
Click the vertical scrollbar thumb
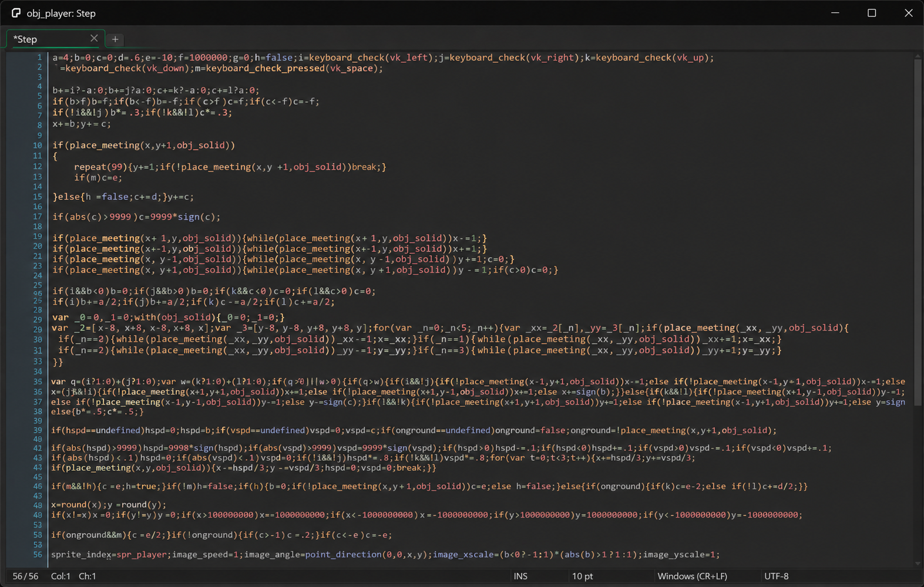pyautogui.click(x=918, y=231)
